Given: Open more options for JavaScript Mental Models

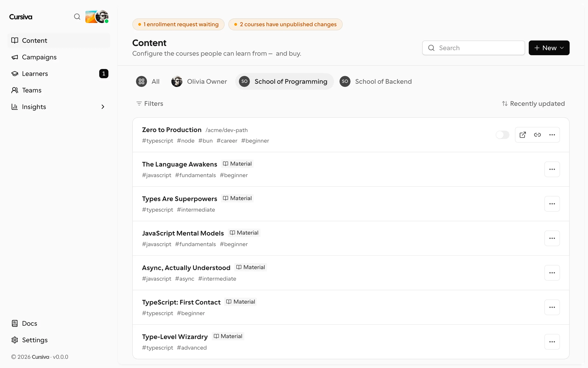Looking at the screenshot, I should [x=552, y=238].
